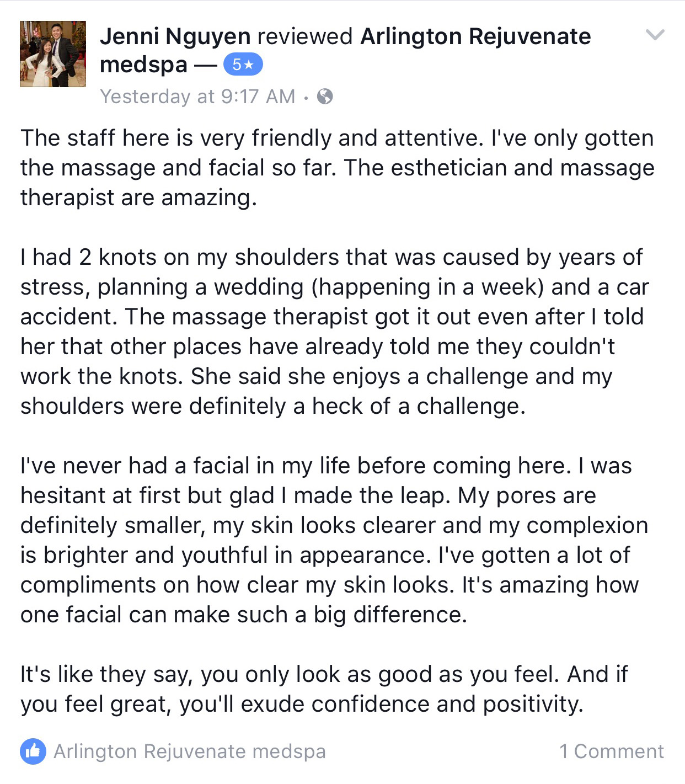Tap the blue 5-star rating badge
Image resolution: width=685 pixels, height=784 pixels.
tap(243, 65)
